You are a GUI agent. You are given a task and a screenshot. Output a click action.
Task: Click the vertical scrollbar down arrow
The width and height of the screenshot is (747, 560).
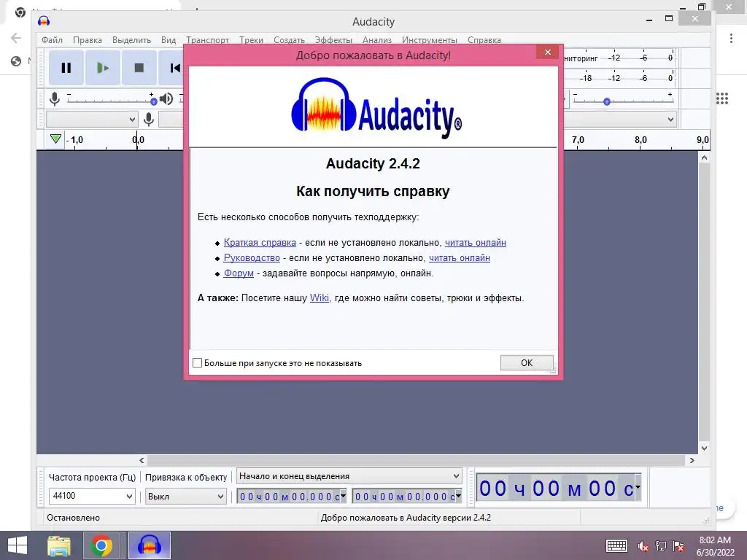[704, 448]
